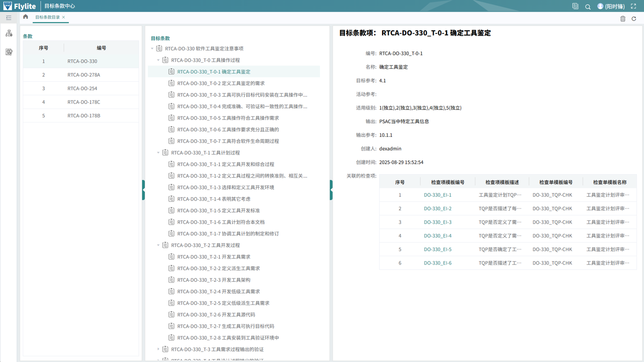Switch to the 目标条款目录 tab

point(47,17)
